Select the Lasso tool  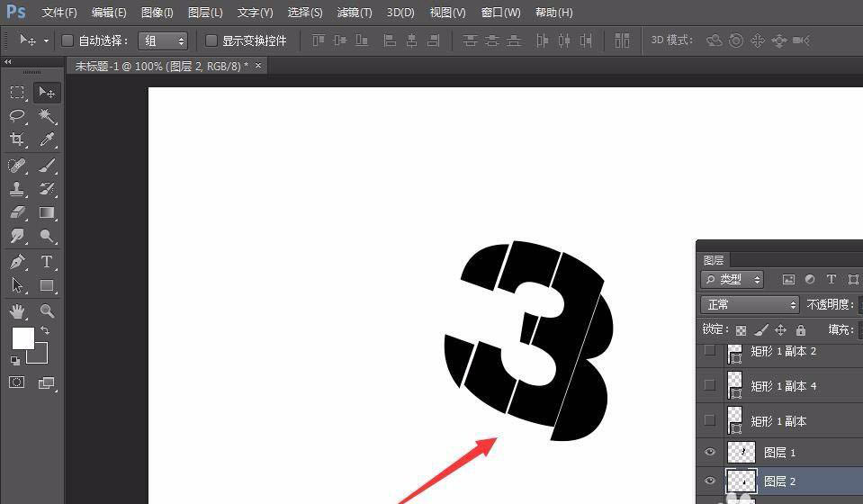[x=17, y=115]
